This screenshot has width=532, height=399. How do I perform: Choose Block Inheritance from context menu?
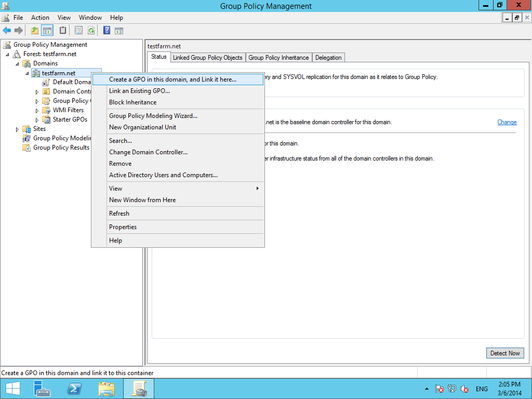(178, 102)
